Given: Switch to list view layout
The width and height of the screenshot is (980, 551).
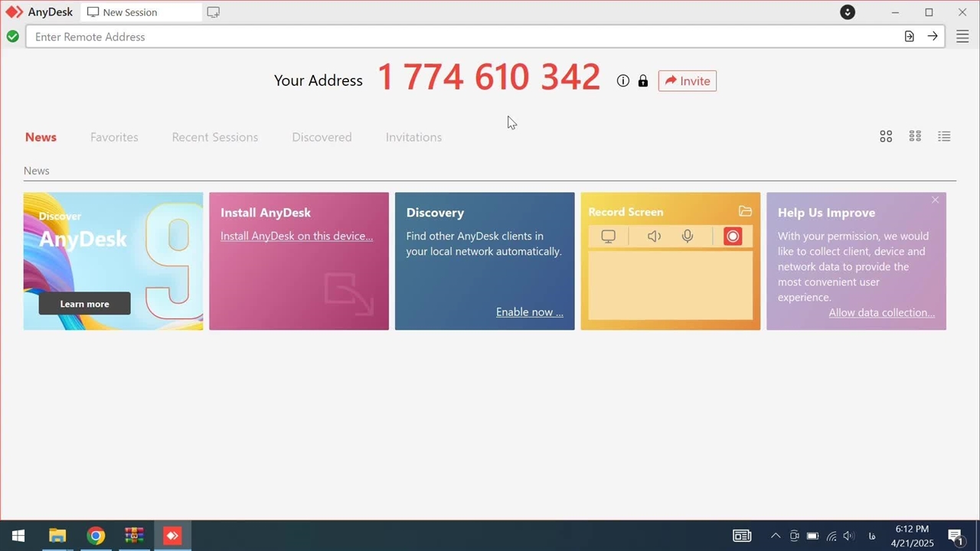Looking at the screenshot, I should pos(944,136).
